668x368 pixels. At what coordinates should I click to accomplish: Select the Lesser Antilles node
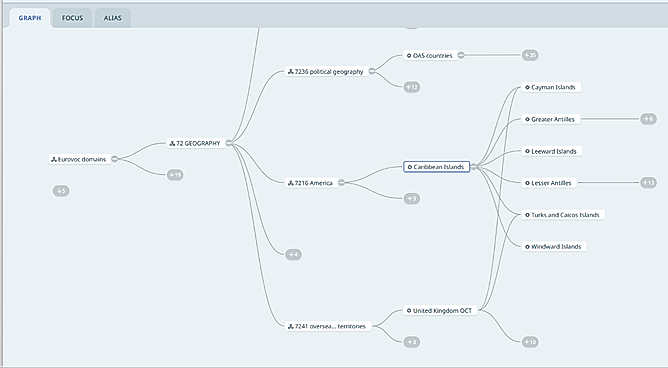(x=549, y=183)
